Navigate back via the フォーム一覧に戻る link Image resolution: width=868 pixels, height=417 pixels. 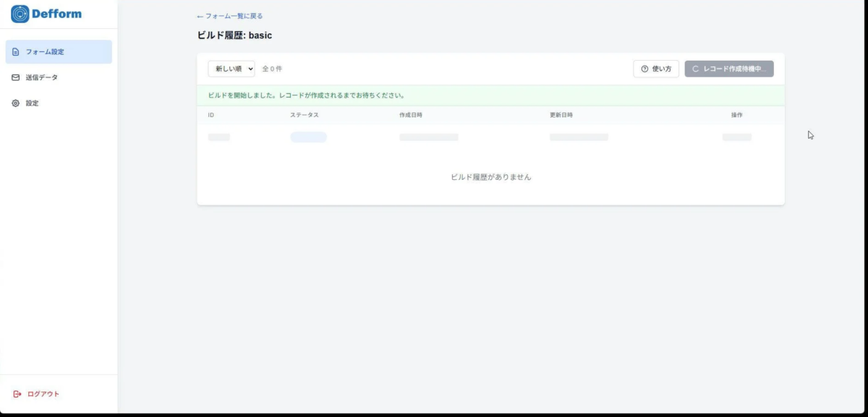tap(231, 15)
